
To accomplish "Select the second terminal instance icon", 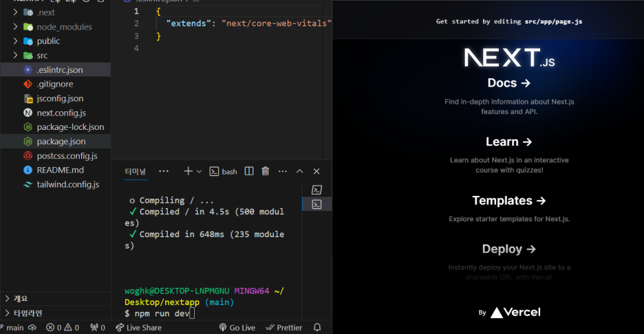I will [x=316, y=204].
